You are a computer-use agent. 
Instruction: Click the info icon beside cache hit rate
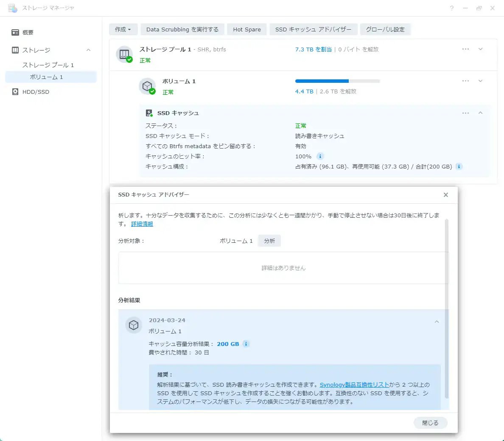[x=320, y=156]
